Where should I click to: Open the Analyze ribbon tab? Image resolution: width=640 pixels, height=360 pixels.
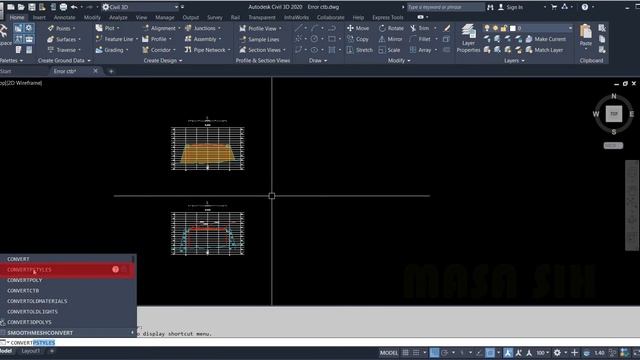pyautogui.click(x=118, y=18)
